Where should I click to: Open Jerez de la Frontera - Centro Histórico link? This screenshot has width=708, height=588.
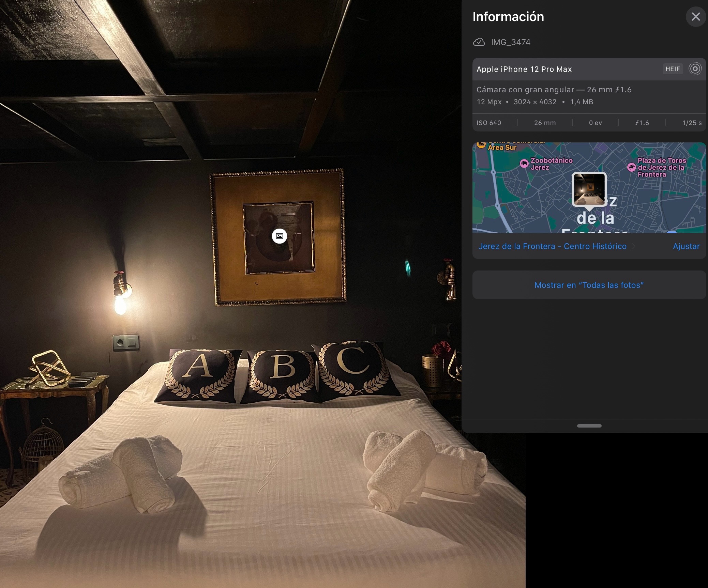click(552, 246)
